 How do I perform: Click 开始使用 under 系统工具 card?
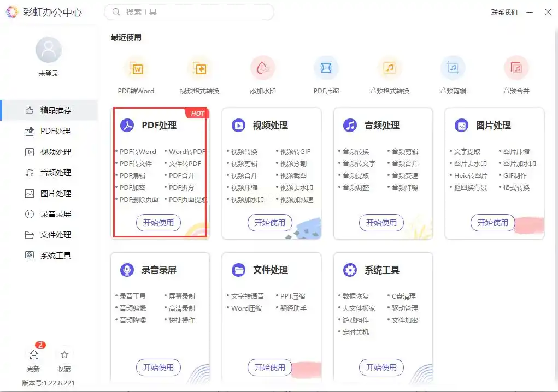381,367
